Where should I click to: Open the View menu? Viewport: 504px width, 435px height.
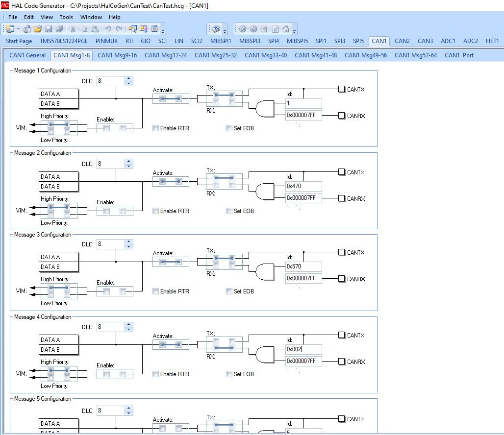click(47, 17)
